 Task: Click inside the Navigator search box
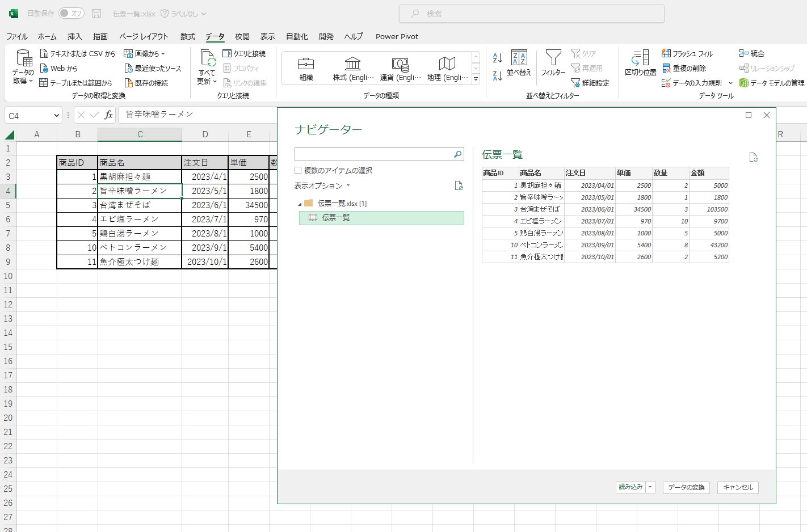(375, 154)
